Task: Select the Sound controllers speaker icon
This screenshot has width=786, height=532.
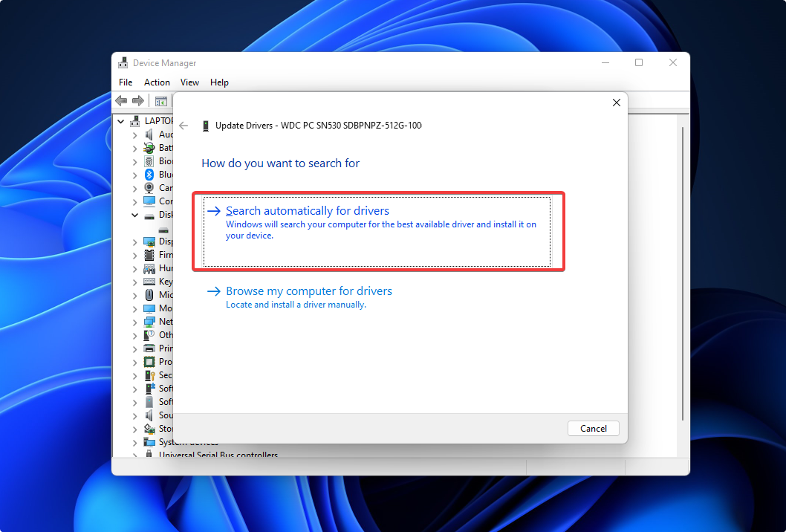Action: click(x=149, y=415)
